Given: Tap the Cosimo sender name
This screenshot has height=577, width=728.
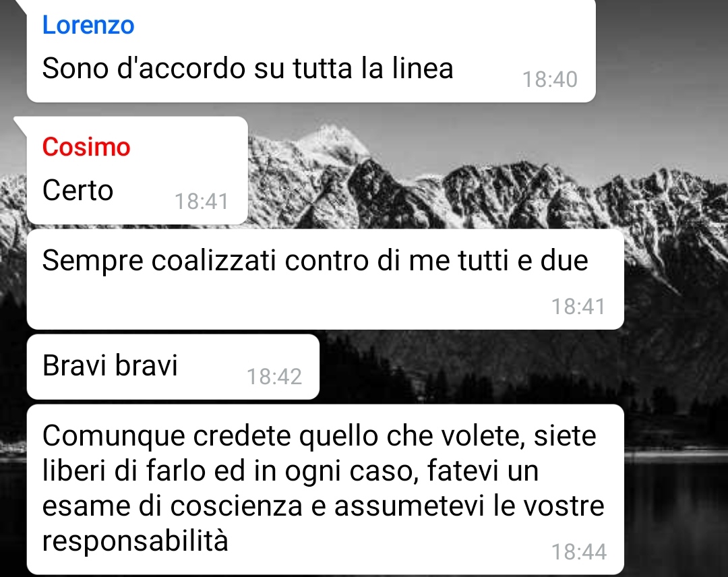Looking at the screenshot, I should (x=86, y=147).
